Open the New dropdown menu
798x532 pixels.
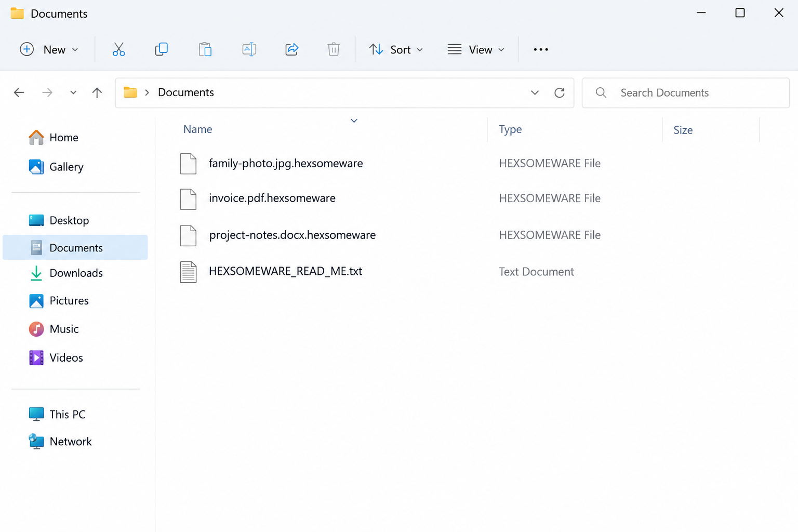point(49,49)
